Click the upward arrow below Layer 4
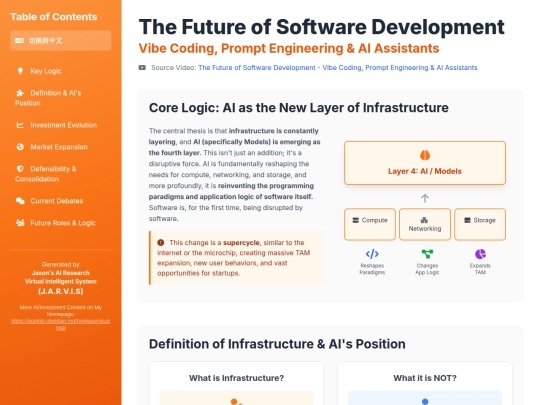This screenshot has height=405, width=540. tap(425, 198)
